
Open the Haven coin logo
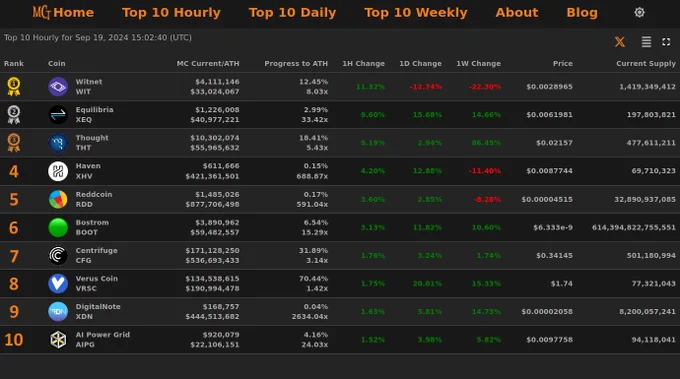(x=58, y=171)
